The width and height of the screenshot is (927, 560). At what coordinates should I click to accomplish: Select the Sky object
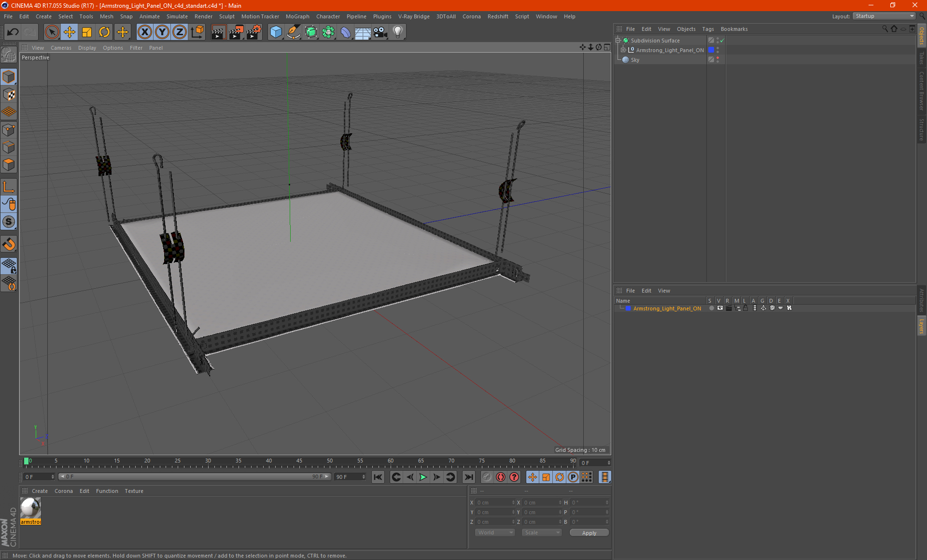[635, 60]
